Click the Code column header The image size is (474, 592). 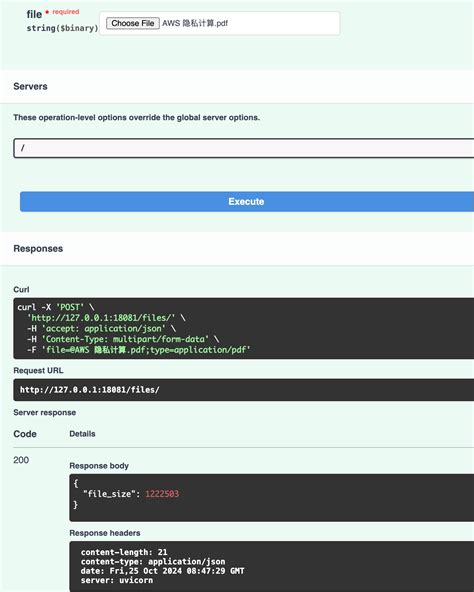tap(25, 434)
